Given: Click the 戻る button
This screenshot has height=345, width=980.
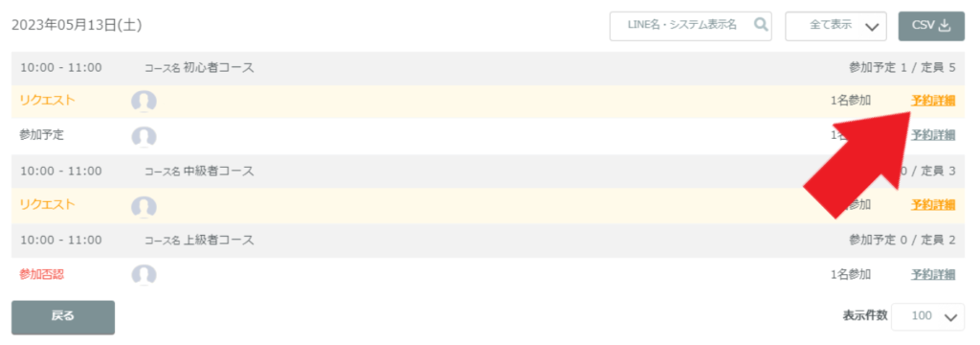Looking at the screenshot, I should click(x=63, y=317).
